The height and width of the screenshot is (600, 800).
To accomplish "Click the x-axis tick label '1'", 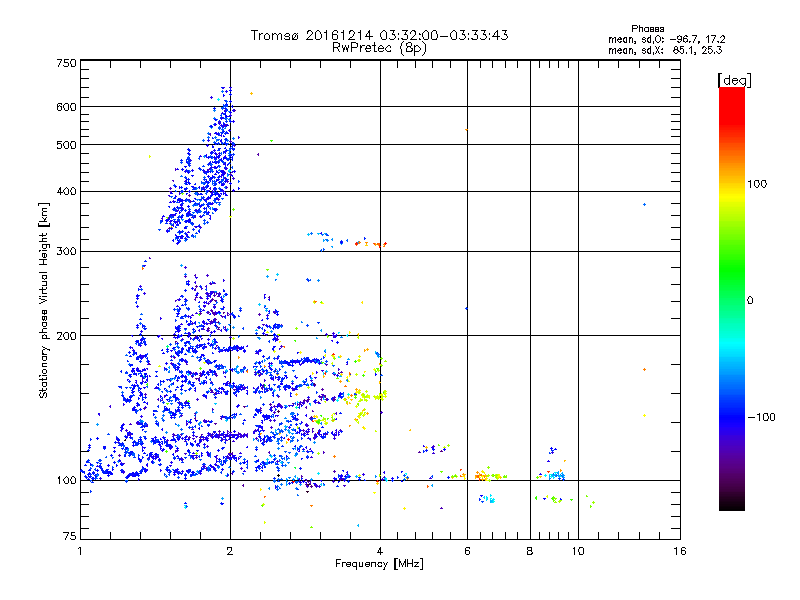I will pos(80,551).
